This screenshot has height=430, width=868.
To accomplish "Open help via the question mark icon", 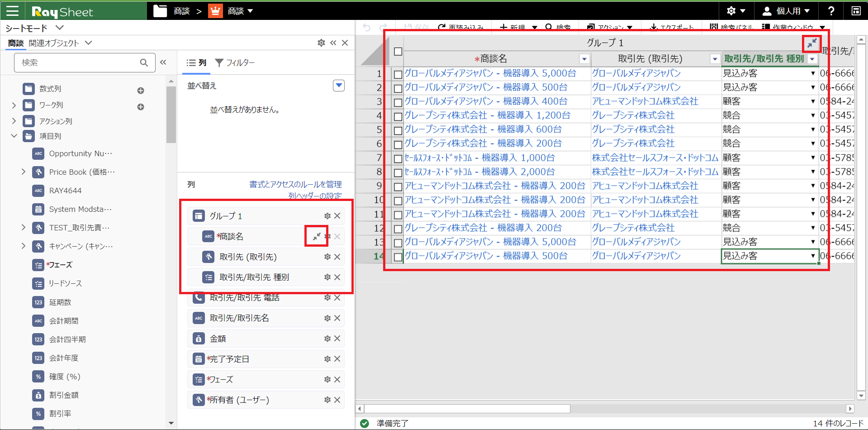I will pyautogui.click(x=831, y=11).
